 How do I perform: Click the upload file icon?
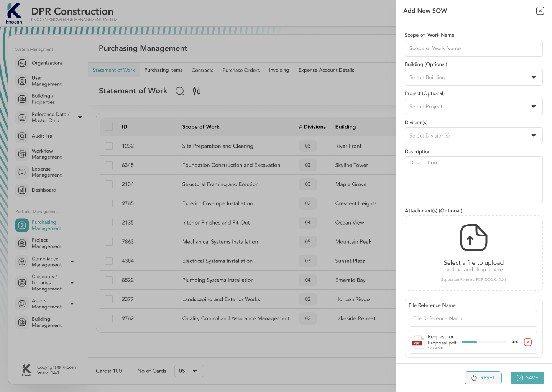(473, 238)
